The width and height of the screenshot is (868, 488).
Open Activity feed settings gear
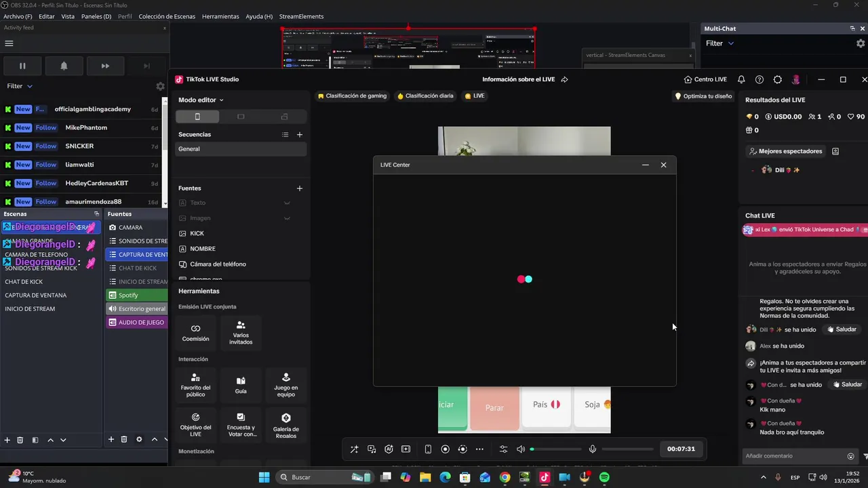click(x=160, y=86)
